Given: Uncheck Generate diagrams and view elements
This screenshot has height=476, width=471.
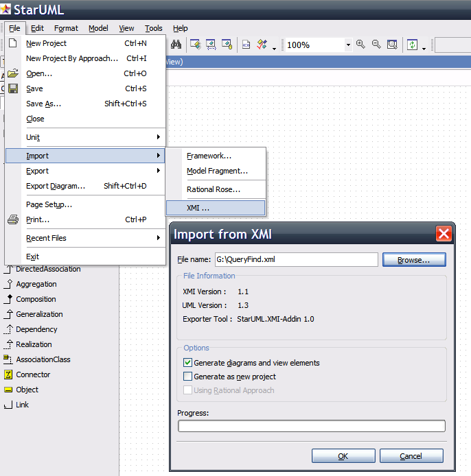Looking at the screenshot, I should click(188, 363).
